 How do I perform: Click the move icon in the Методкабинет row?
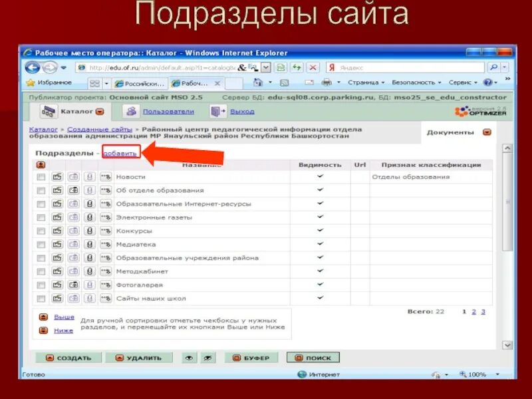click(x=106, y=271)
